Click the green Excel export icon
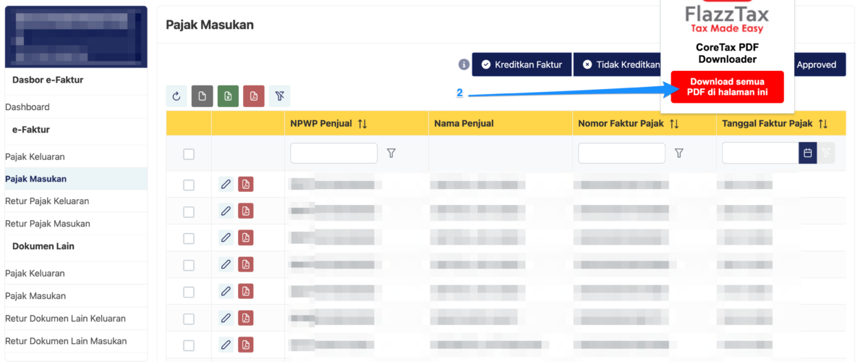The image size is (868, 362). coord(228,96)
